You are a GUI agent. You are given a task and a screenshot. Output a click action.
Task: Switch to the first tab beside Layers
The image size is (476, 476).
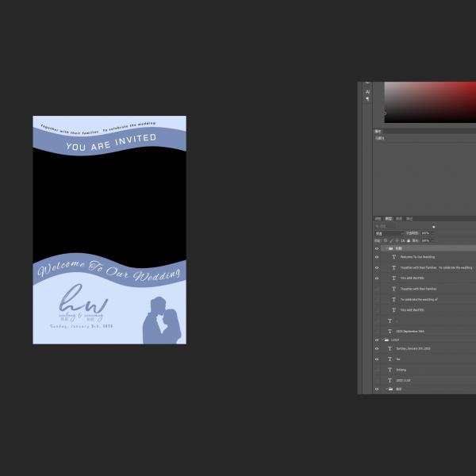(378, 219)
